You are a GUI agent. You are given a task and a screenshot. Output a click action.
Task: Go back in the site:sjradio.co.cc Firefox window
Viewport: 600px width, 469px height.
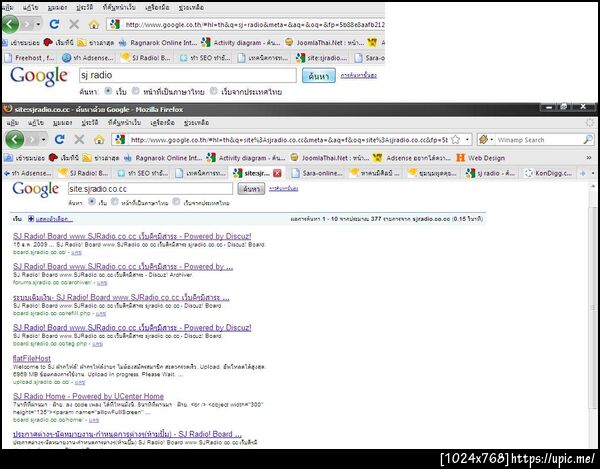[15, 139]
